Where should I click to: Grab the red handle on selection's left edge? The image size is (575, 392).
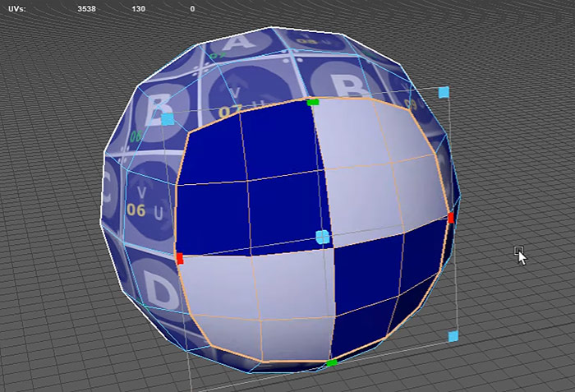pos(179,258)
